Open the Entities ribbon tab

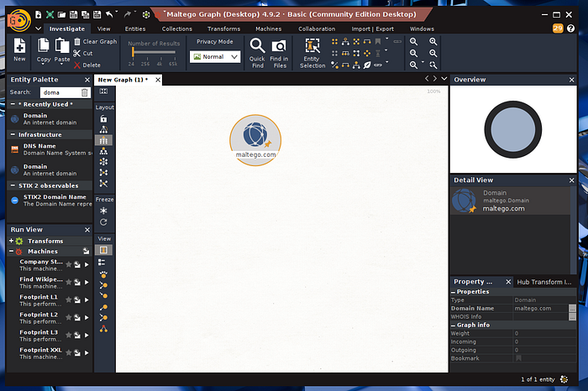pos(135,29)
